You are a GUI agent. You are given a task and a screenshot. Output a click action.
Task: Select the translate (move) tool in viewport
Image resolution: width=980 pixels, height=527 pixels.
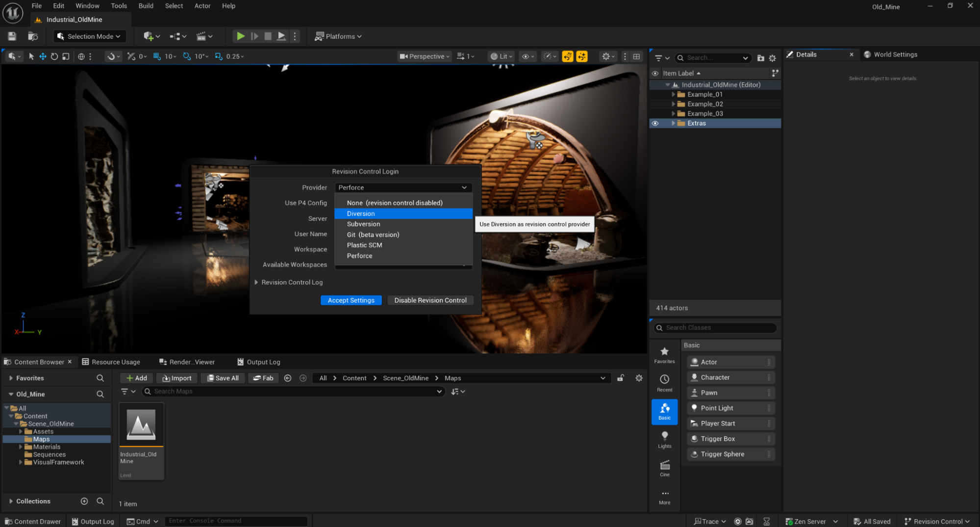43,56
